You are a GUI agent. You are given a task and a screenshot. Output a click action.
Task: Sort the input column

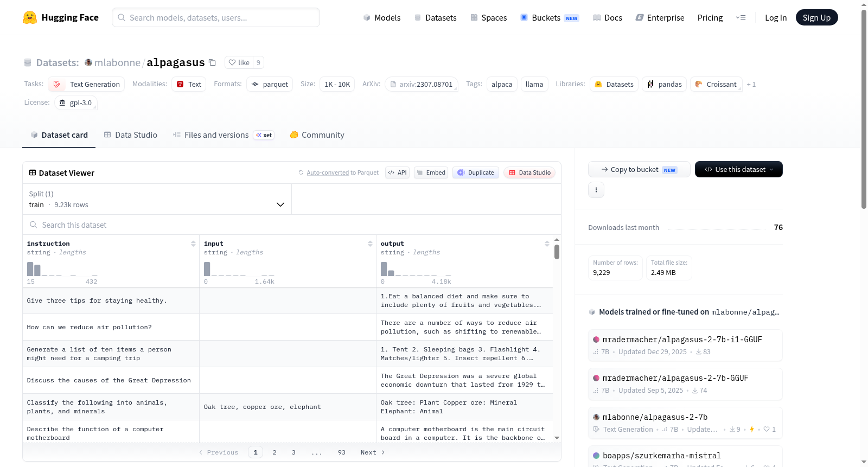click(370, 244)
